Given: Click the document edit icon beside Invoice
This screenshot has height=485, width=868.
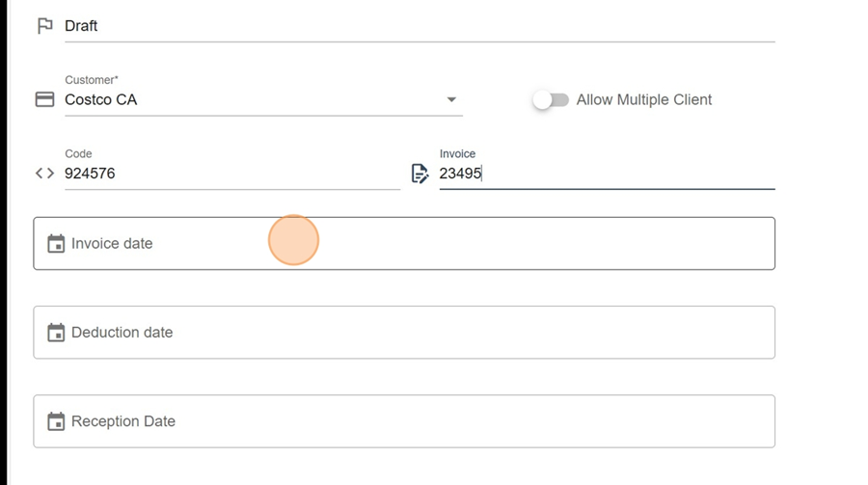Looking at the screenshot, I should [x=420, y=174].
